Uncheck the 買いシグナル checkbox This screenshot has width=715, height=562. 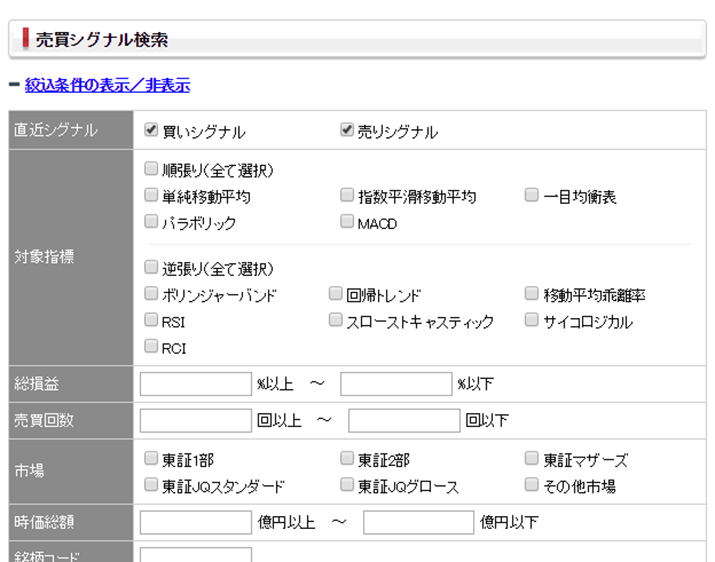point(151,130)
